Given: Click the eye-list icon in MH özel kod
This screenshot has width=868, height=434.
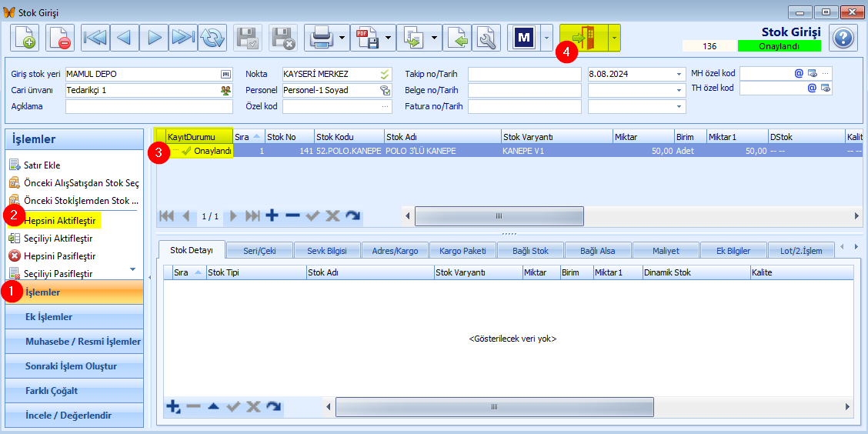Looking at the screenshot, I should point(813,73).
